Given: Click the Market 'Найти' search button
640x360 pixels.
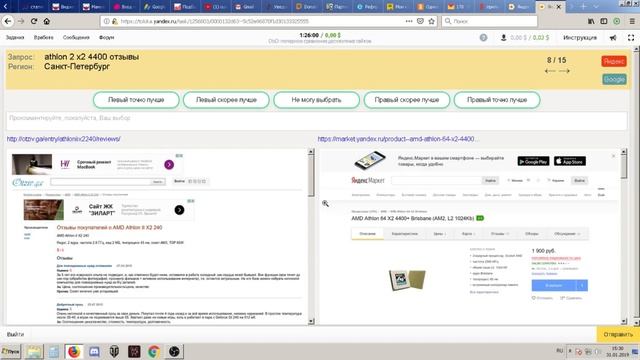Looking at the screenshot, I should coord(491,180).
